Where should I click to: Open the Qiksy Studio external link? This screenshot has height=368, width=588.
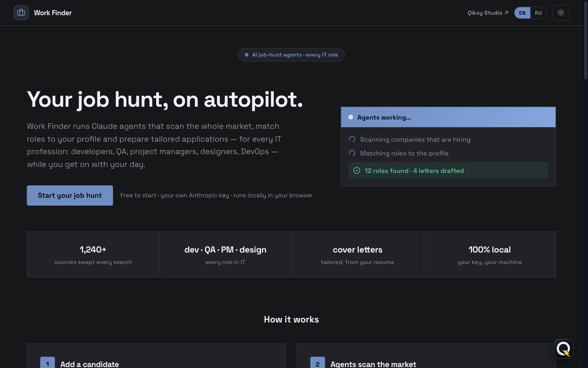(x=488, y=13)
